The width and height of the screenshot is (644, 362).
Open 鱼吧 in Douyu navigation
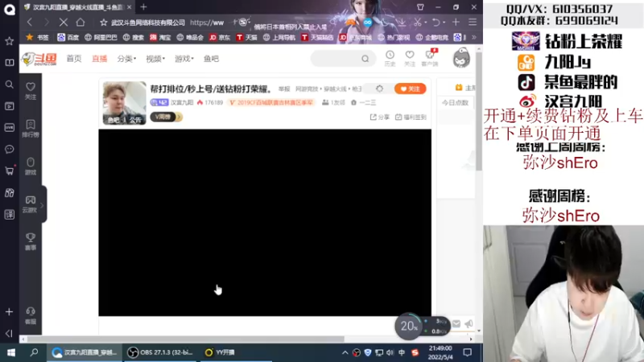click(211, 59)
